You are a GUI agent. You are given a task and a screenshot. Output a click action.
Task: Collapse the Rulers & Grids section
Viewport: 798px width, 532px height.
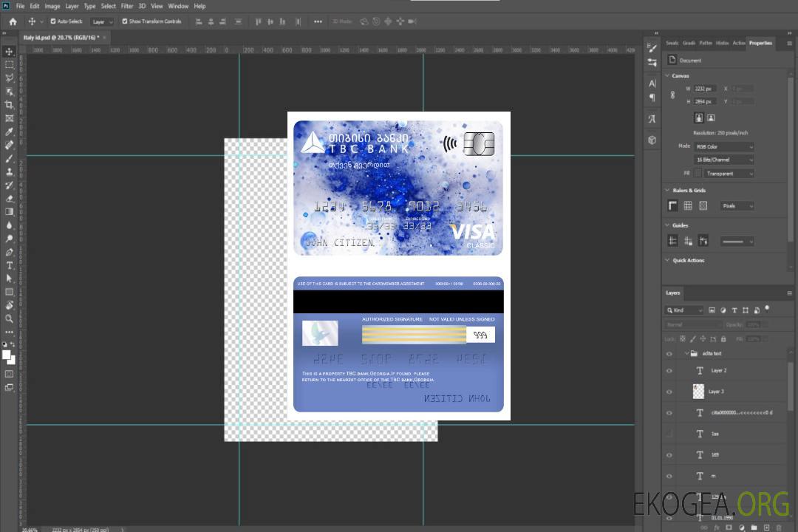click(668, 190)
